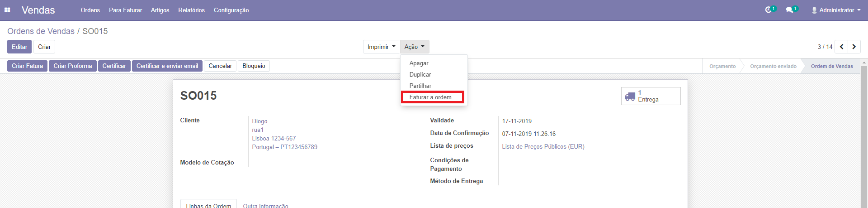Open the Entrega delivery truck button
Viewport: 868px width, 208px height.
pos(650,96)
